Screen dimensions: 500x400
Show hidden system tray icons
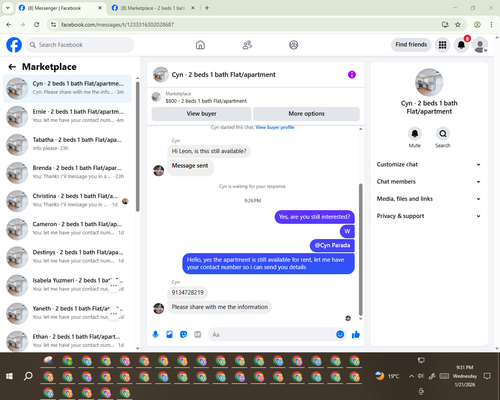tap(412, 376)
